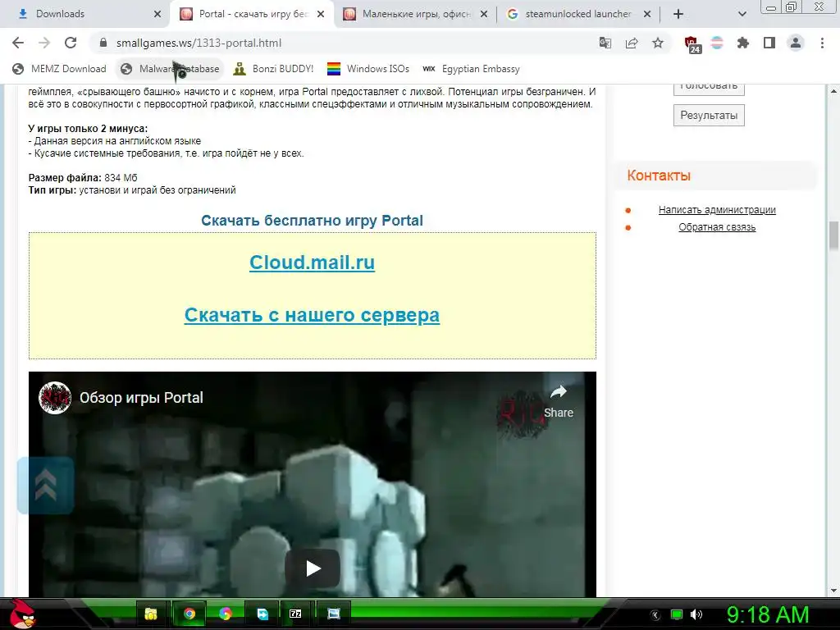Image resolution: width=840 pixels, height=630 pixels.
Task: Click Скачать с нашего сервера link
Action: click(312, 315)
